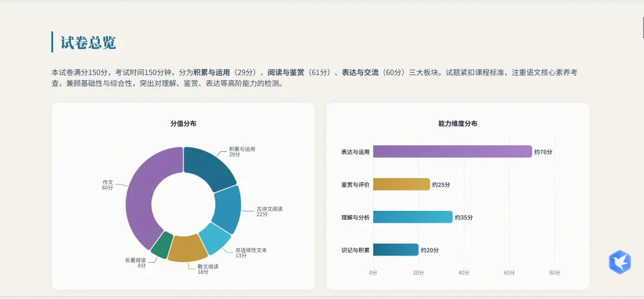This screenshot has height=299, width=644.
Task: Click the light blue 非连续性文本 donut segment
Action: click(215, 239)
